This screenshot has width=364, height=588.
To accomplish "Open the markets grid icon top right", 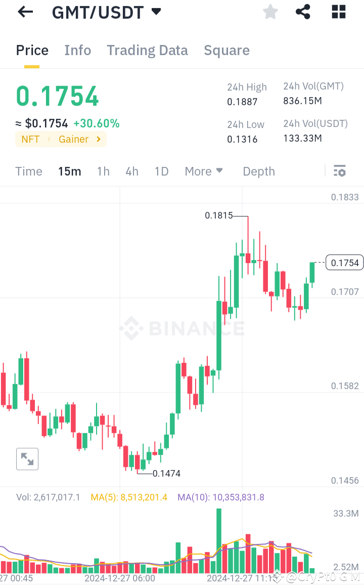I will (x=338, y=12).
